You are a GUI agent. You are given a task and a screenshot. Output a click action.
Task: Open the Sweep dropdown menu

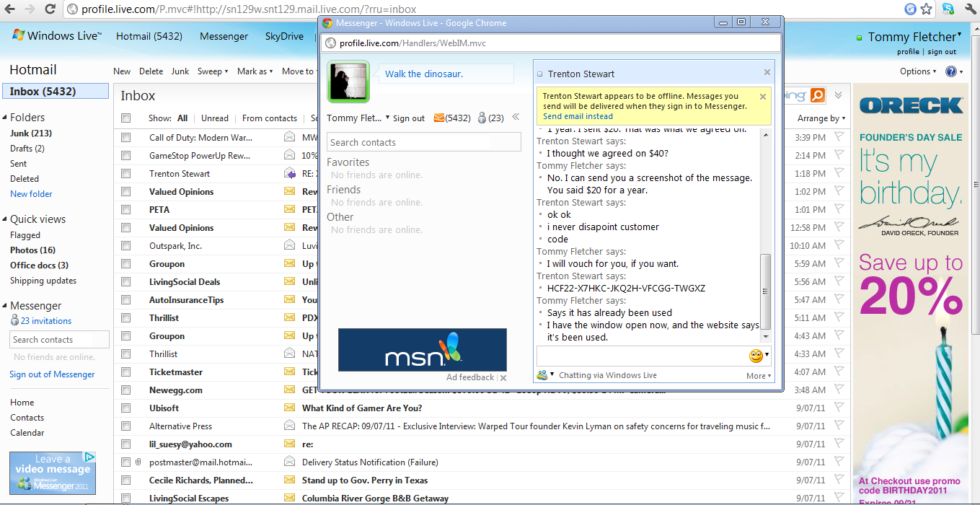(213, 71)
